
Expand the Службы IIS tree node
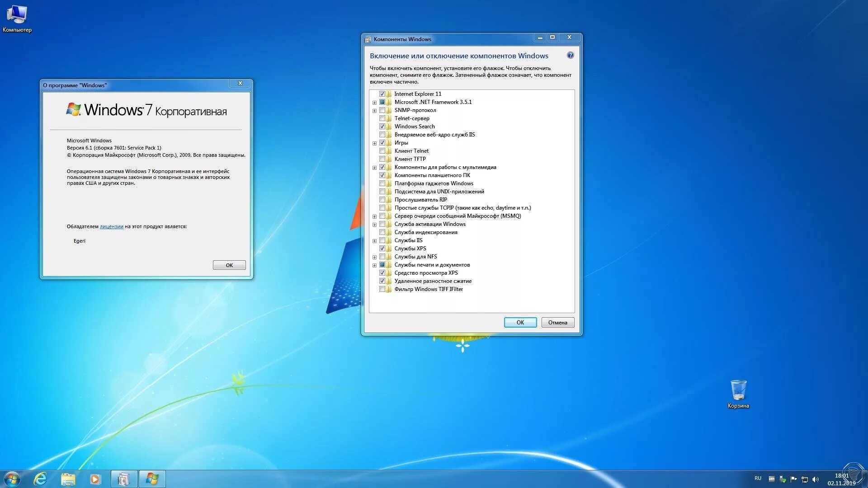[x=374, y=241]
